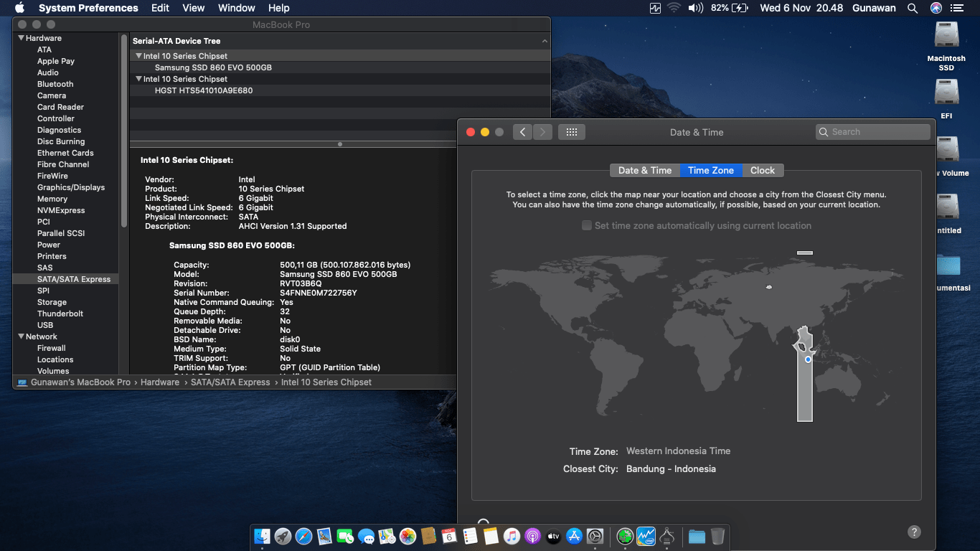Open Siri from the menu bar

coord(936,8)
